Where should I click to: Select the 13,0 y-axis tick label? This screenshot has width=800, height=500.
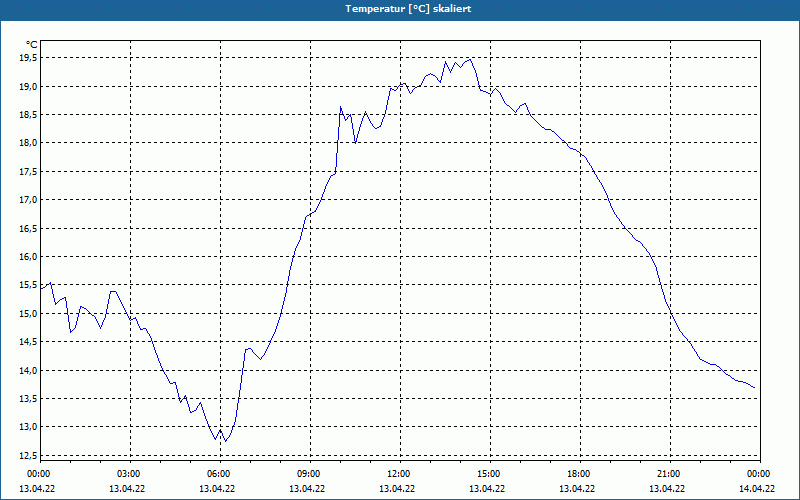coord(29,427)
